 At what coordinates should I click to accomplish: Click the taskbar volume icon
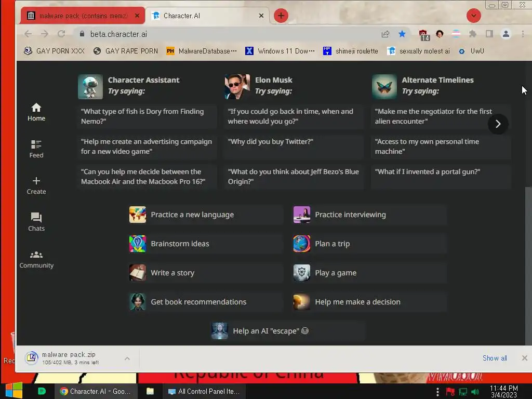pos(475,392)
